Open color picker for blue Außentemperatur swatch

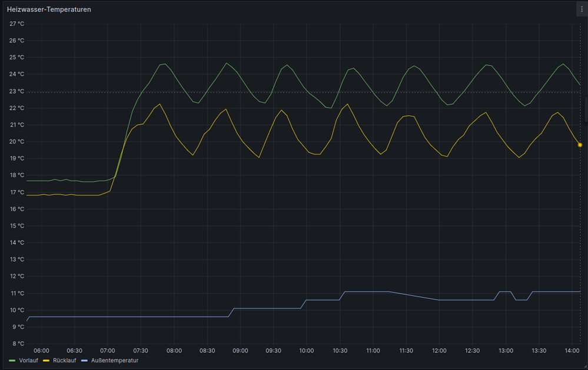(x=84, y=360)
